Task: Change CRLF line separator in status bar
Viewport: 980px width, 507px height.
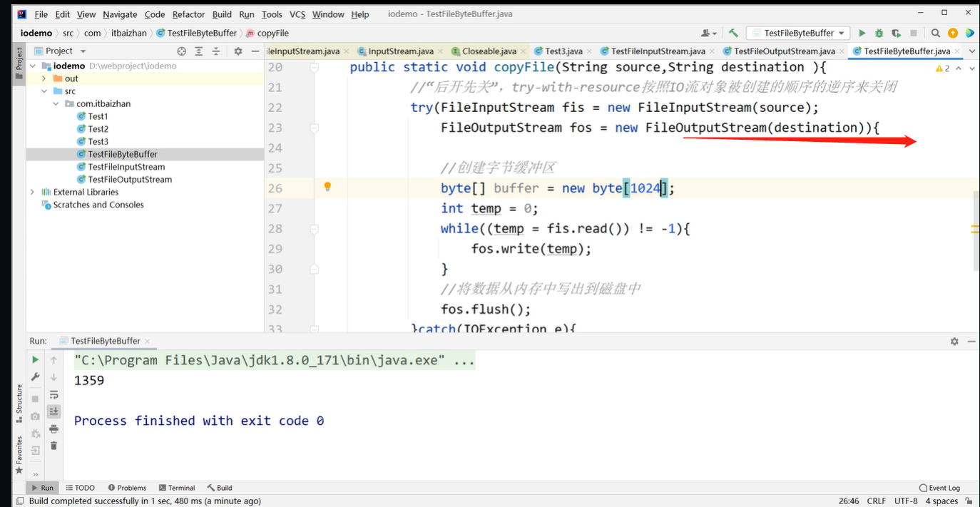Action: pos(877,501)
